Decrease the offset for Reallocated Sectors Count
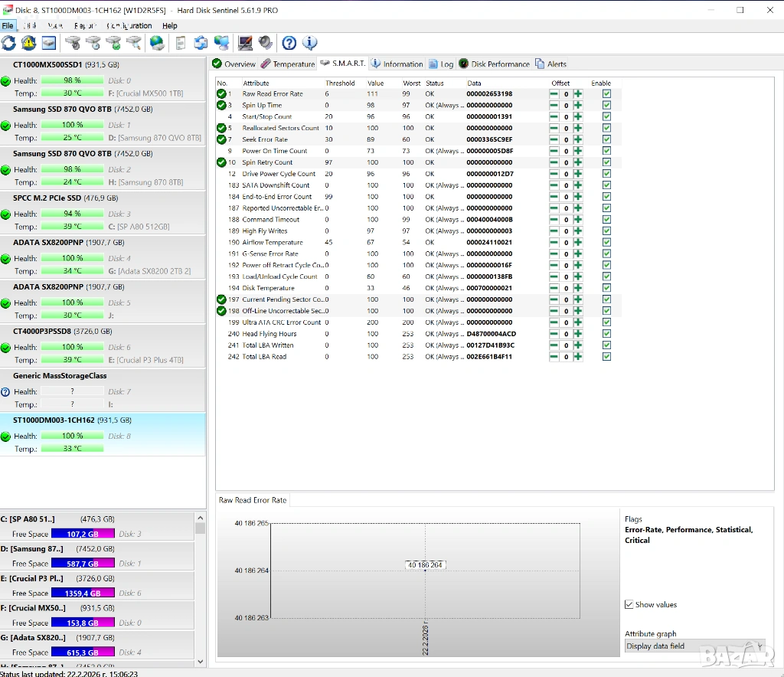784x677 pixels. tap(554, 128)
